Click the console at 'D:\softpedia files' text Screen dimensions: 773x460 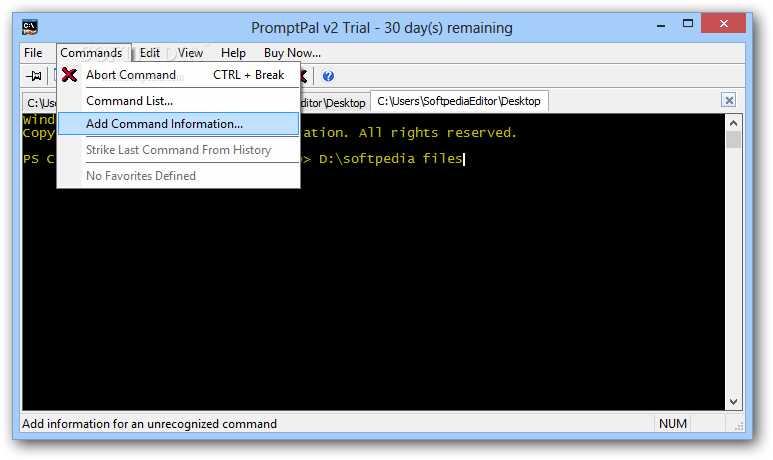pyautogui.click(x=390, y=159)
